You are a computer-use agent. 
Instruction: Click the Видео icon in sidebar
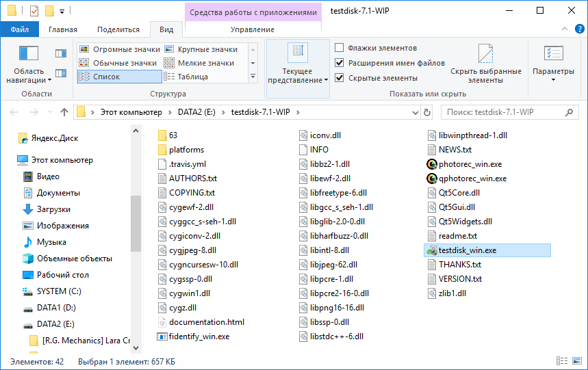(28, 176)
